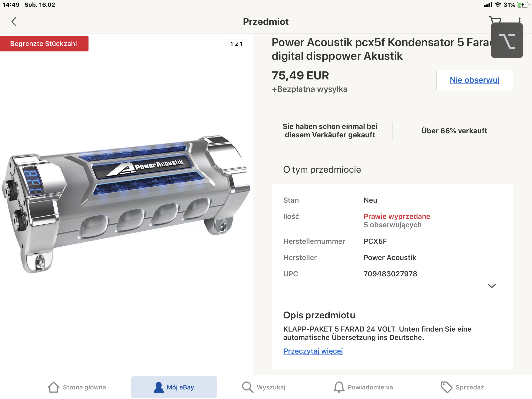Screen dimensions: 532x399
Task: Tap the '1 z 1' image counter
Action: [236, 44]
